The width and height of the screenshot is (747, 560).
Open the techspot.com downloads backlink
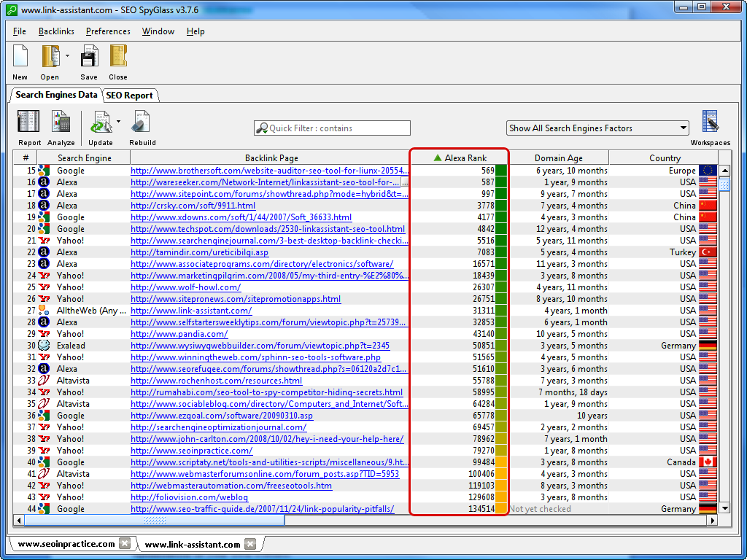pos(268,229)
